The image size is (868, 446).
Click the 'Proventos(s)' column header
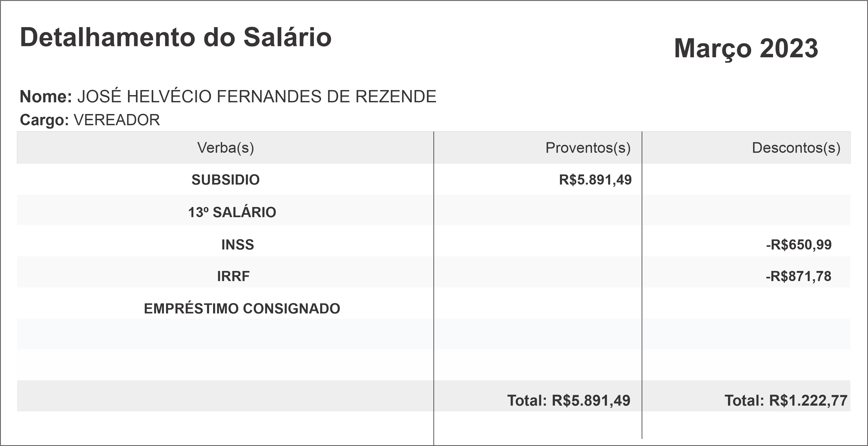(x=588, y=148)
